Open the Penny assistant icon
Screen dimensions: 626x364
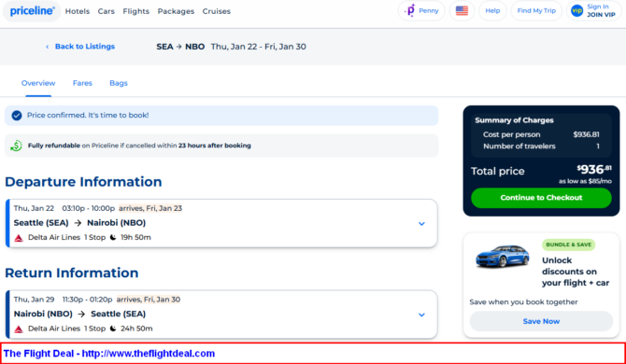click(x=410, y=11)
